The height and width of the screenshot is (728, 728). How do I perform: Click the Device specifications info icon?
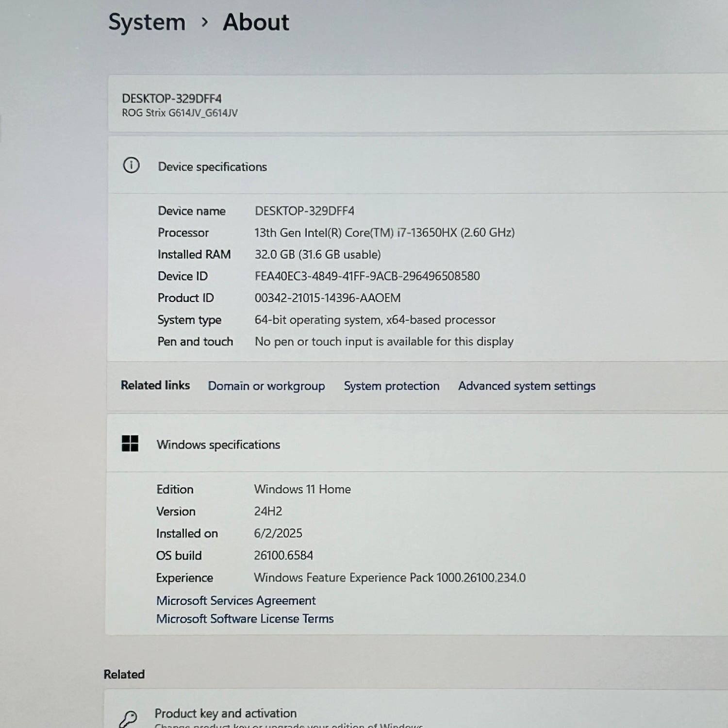[x=131, y=165]
